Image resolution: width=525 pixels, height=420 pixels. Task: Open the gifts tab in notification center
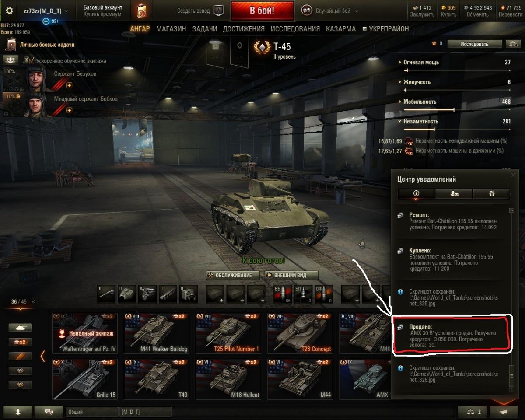(491, 193)
